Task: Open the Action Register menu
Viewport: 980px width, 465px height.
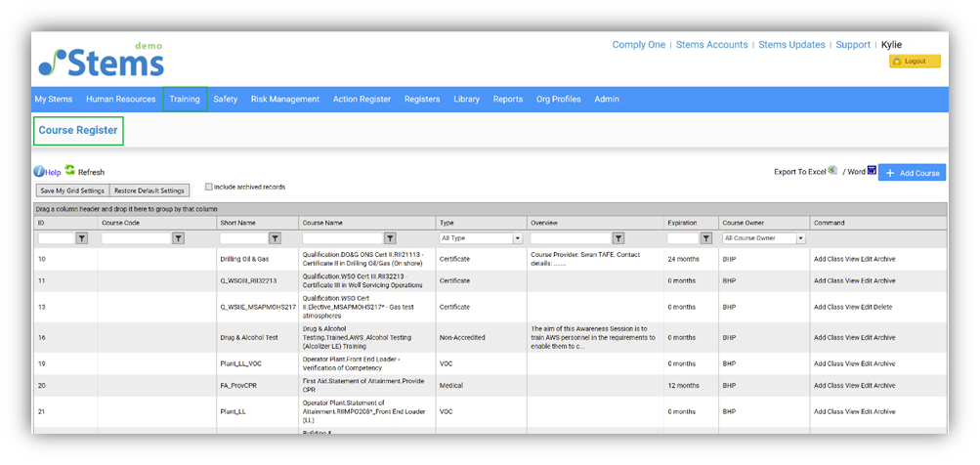Action: 362,99
